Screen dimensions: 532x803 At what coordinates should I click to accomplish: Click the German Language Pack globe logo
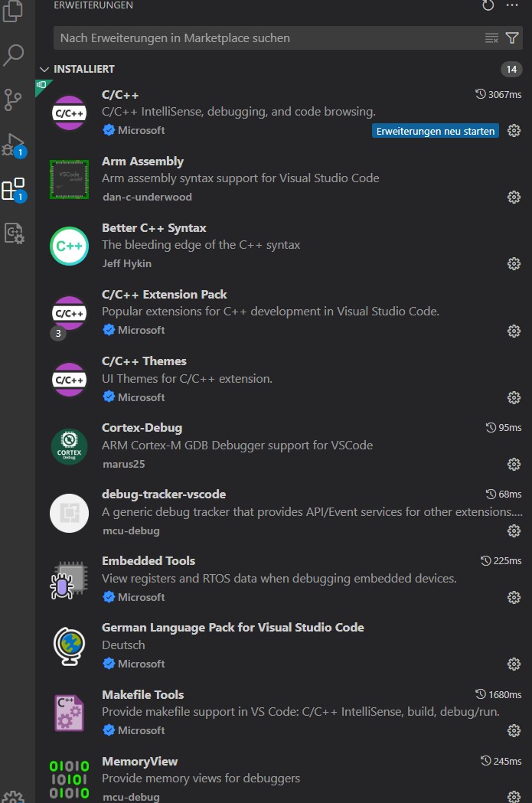pyautogui.click(x=69, y=646)
